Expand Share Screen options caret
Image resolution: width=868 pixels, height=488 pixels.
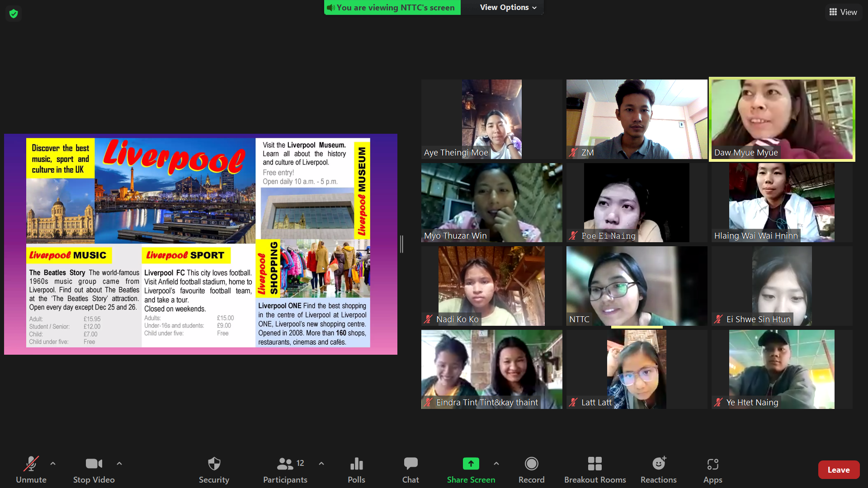[496, 464]
